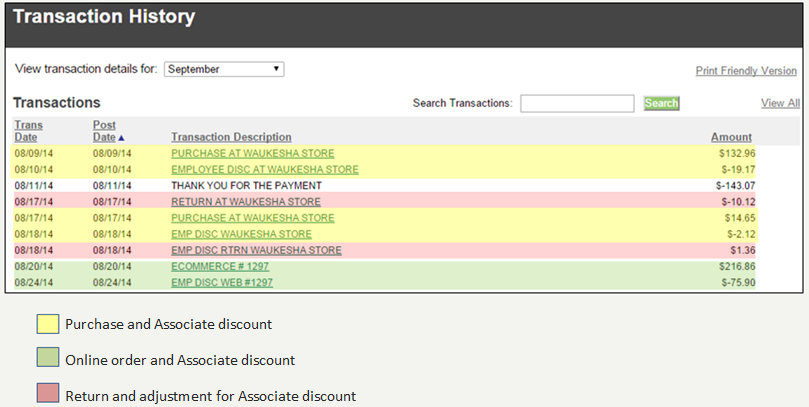Click the $-19.17 discount amount
The width and height of the screenshot is (809, 407).
click(x=738, y=169)
